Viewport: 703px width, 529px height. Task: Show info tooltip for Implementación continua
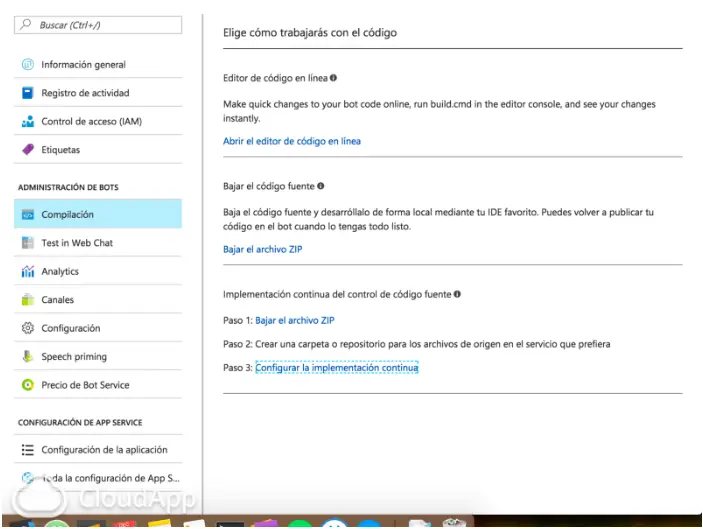click(457, 294)
